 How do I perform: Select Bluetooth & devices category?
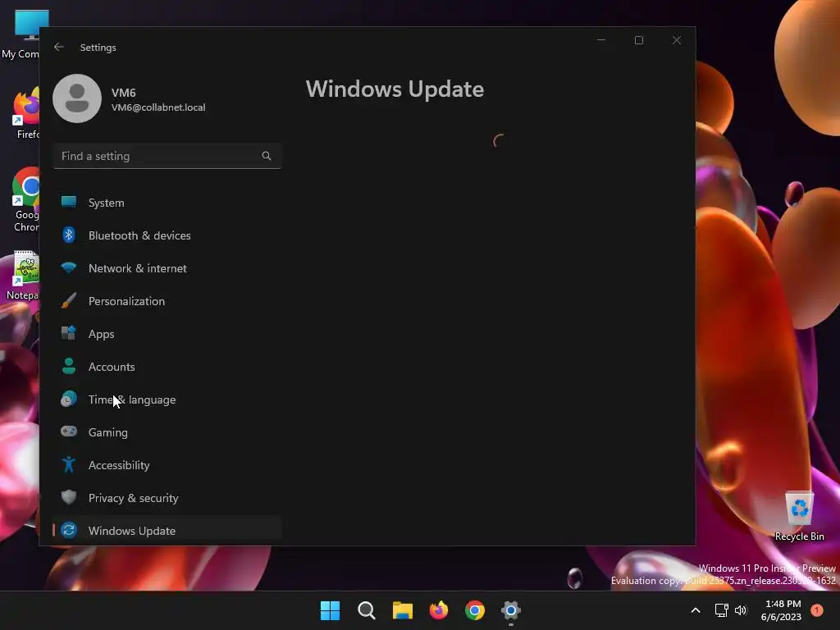click(167, 235)
